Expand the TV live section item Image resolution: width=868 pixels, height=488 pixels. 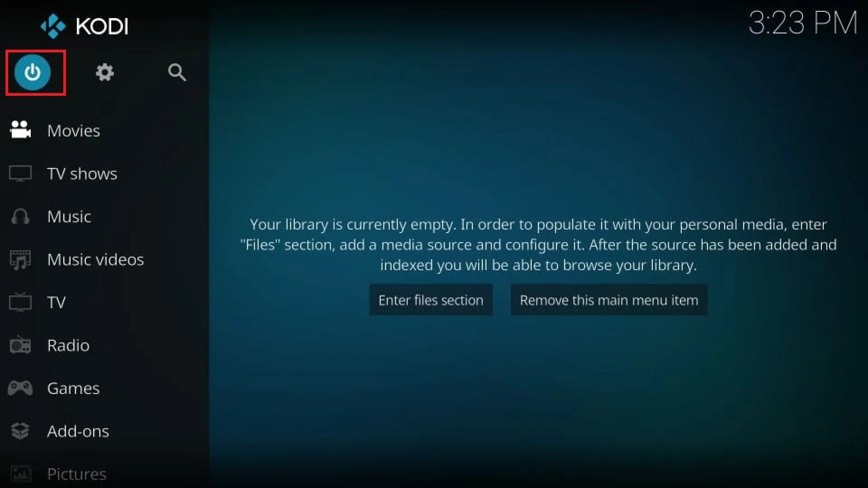pyautogui.click(x=56, y=302)
